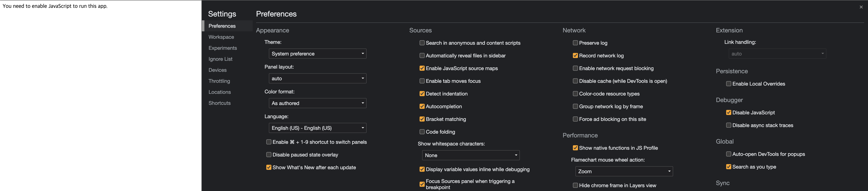Toggle Enable JavaScript source maps

[422, 68]
